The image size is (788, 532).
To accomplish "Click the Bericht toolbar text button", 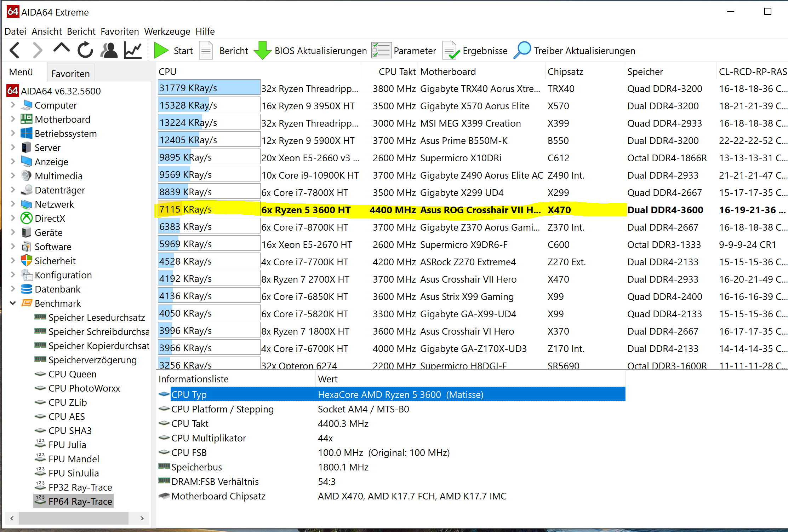I will (x=234, y=51).
